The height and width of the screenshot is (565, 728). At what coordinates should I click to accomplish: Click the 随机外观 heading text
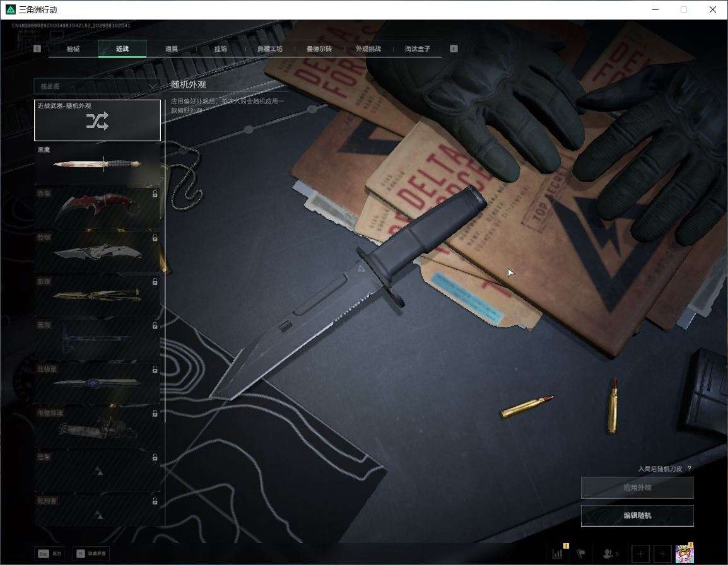(x=189, y=84)
